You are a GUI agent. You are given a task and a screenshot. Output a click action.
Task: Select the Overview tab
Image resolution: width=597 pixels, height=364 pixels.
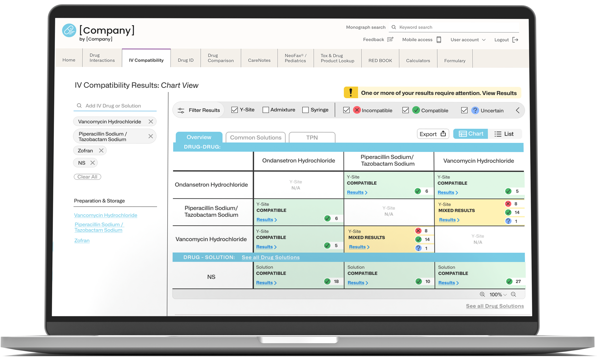click(x=199, y=137)
